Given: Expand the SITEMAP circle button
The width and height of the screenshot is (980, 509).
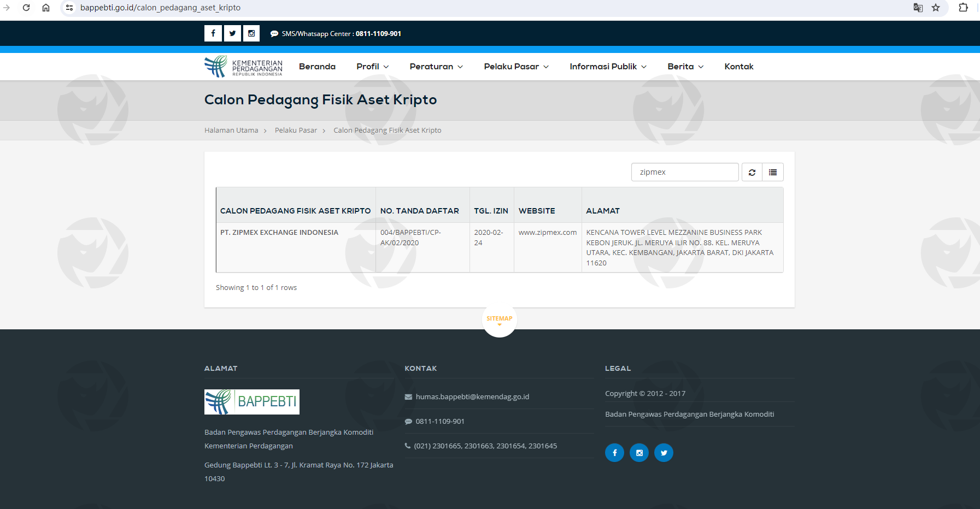Looking at the screenshot, I should point(500,319).
